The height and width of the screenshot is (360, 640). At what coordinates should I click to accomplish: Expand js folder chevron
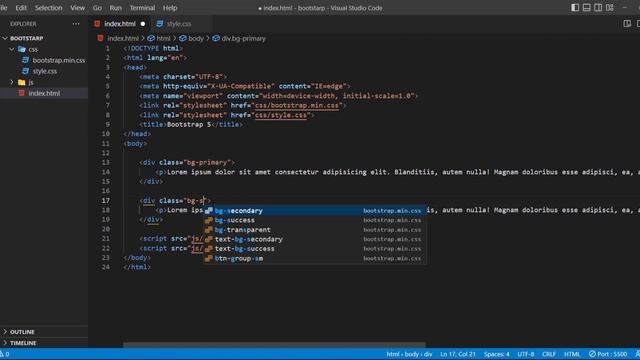click(12, 82)
